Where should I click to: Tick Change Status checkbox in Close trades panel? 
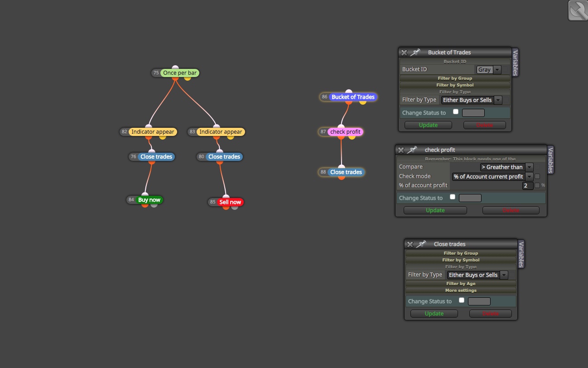click(x=462, y=300)
